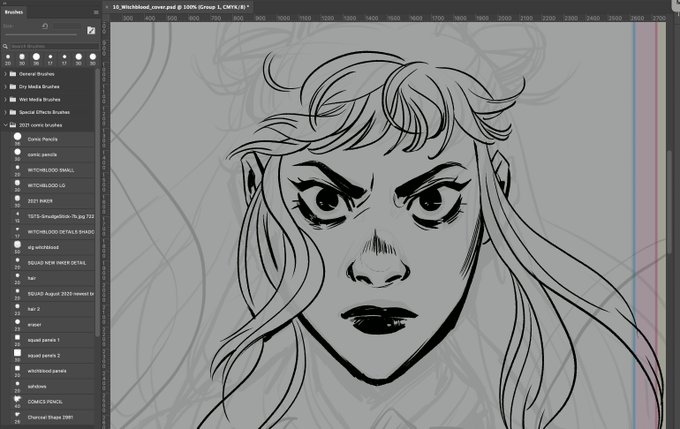
Task: Focus the Search Brushes input field
Action: coord(53,46)
